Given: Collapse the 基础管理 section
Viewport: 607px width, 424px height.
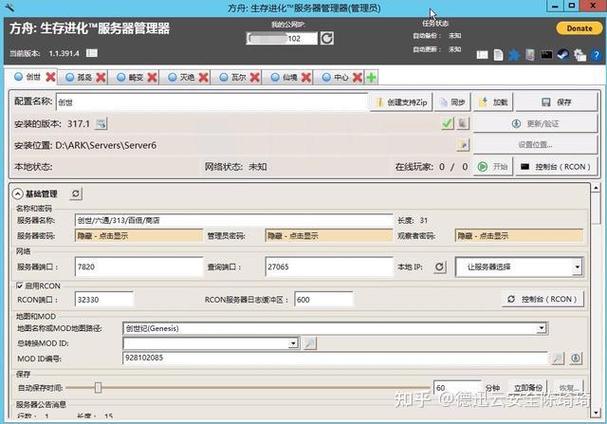Looking at the screenshot, I should (x=18, y=194).
